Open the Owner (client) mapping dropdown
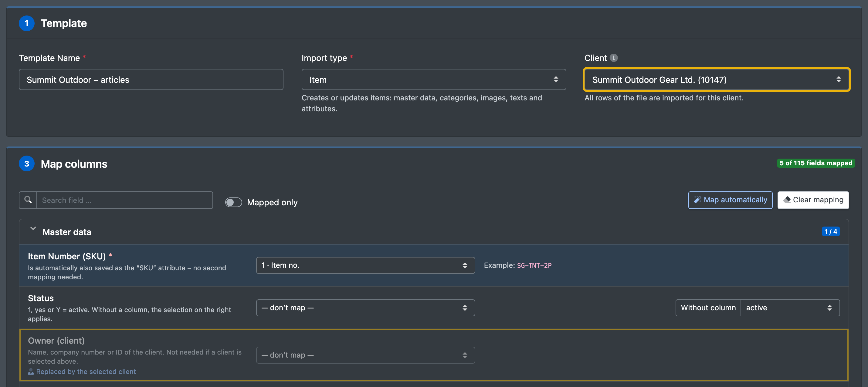Screen dimensions: 868x387 [x=365, y=355]
